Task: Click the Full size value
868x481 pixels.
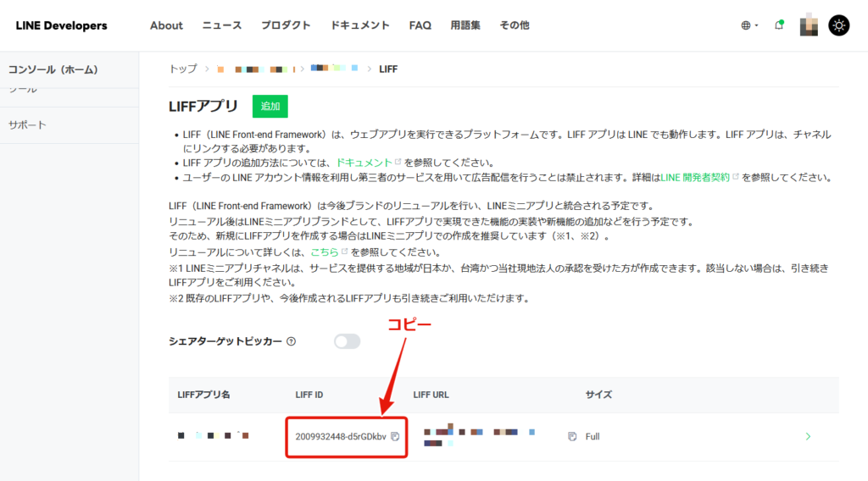Action: [x=593, y=437]
